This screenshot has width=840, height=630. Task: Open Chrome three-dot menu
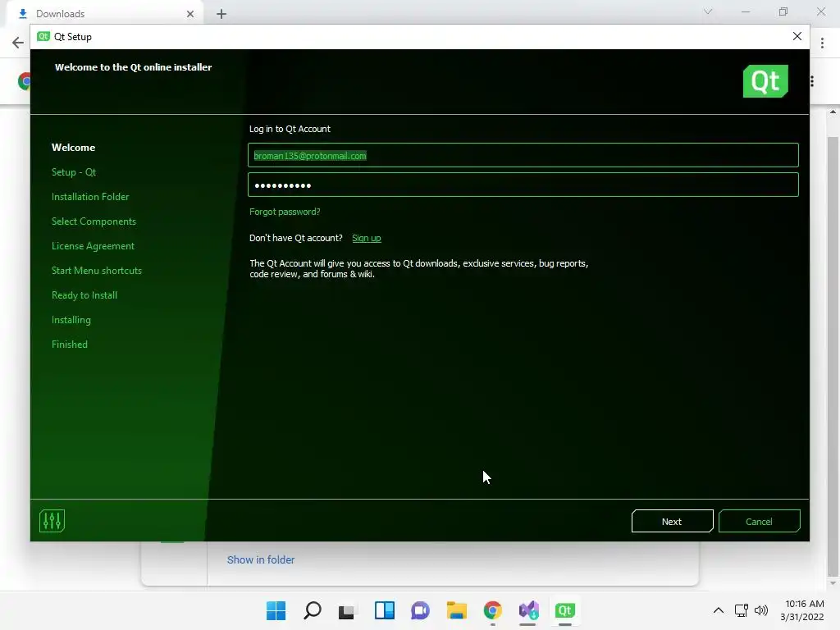pos(822,43)
